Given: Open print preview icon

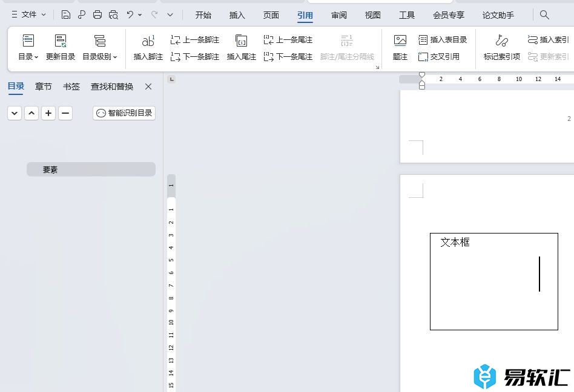Looking at the screenshot, I should [113, 15].
